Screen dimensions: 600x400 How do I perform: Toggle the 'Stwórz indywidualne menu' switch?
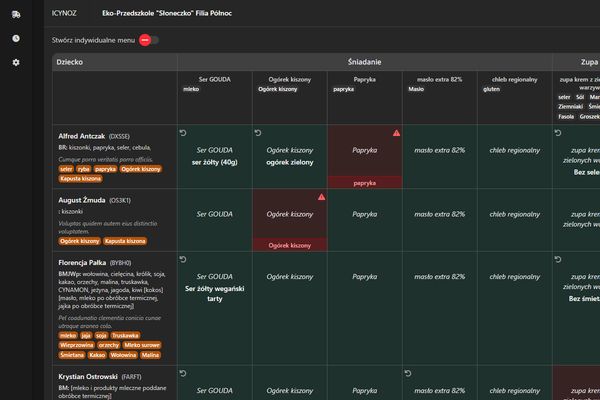[149, 40]
